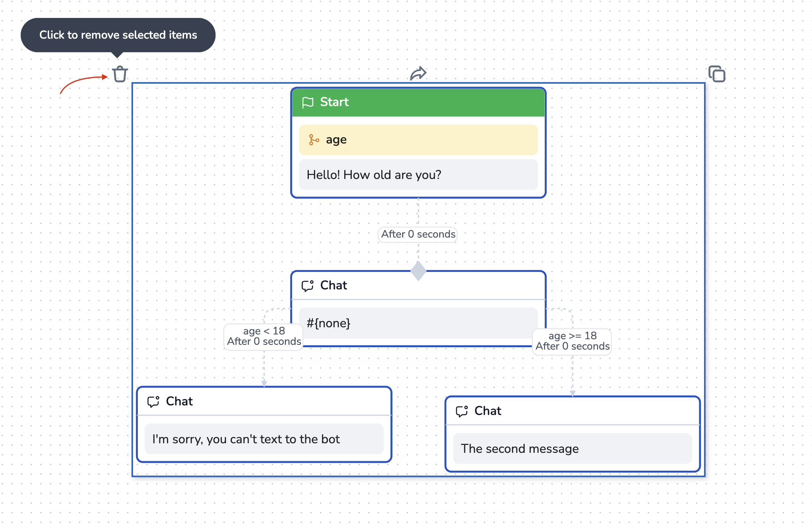
Task: Select the #{none} message field
Action: pyautogui.click(x=418, y=323)
